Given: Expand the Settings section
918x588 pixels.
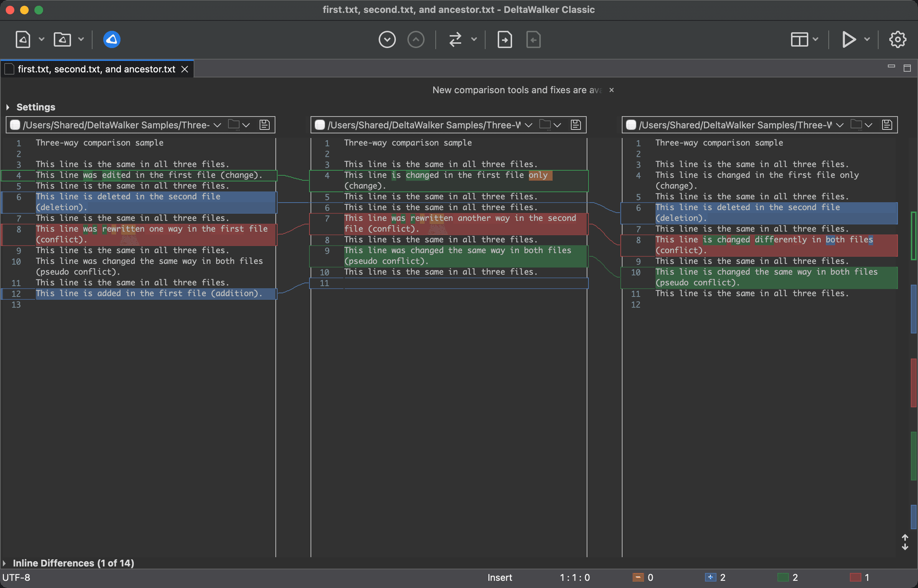Looking at the screenshot, I should [8, 107].
